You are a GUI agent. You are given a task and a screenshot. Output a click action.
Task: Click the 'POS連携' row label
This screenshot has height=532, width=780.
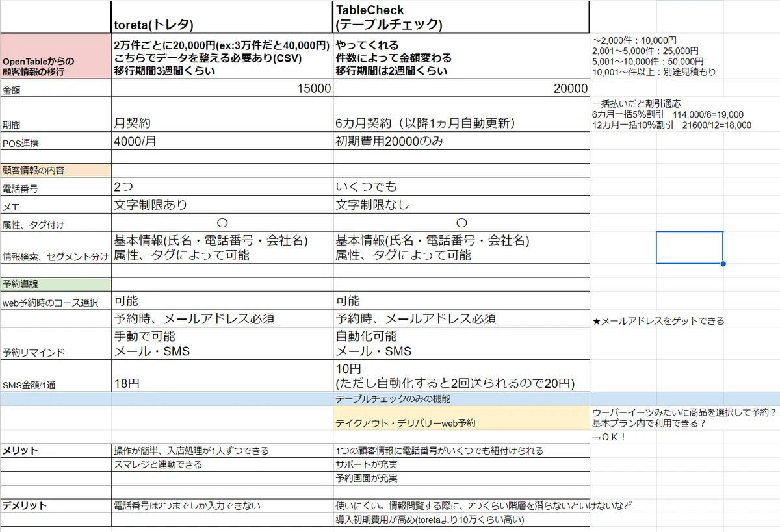coord(56,140)
